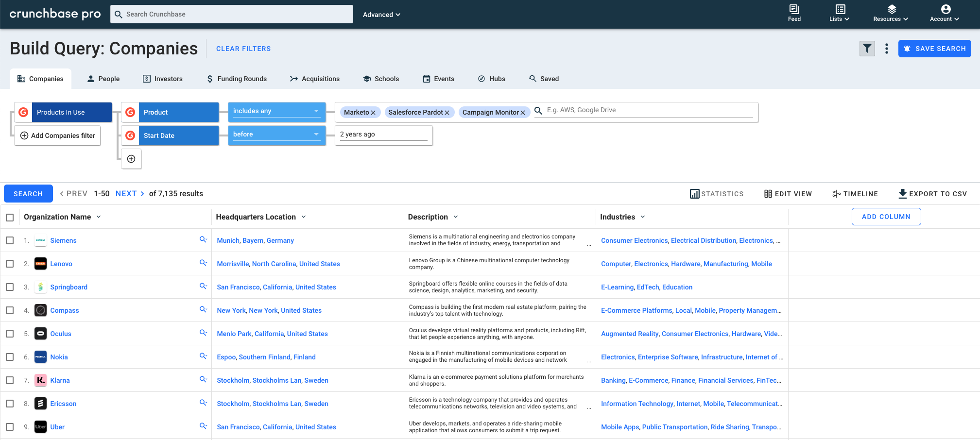This screenshot has height=440, width=980.
Task: Run the blue Search button
Action: tap(28, 194)
